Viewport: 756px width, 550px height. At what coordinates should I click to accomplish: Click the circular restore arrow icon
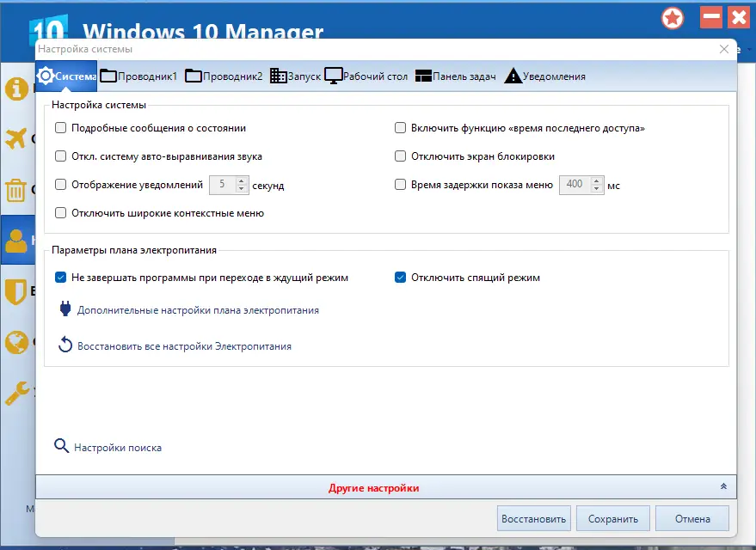65,345
